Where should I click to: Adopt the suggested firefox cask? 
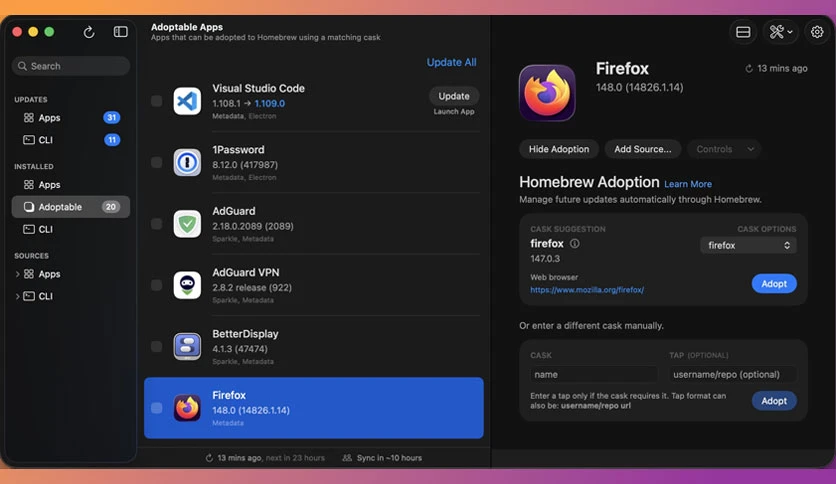tap(774, 284)
